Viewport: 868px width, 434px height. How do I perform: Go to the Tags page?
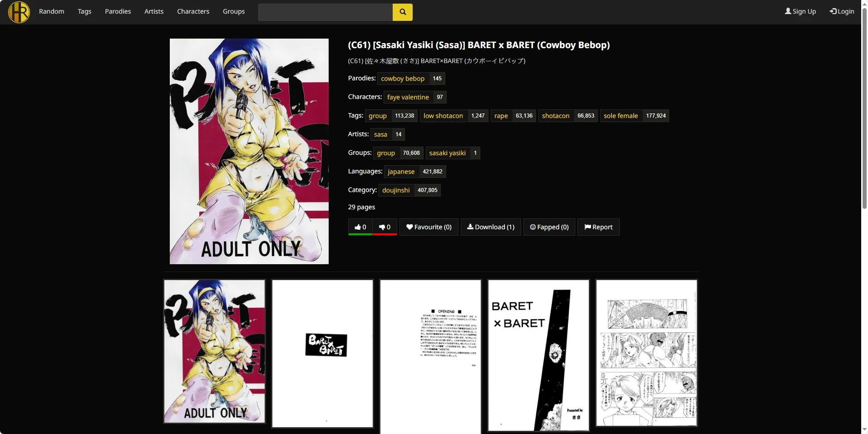84,11
